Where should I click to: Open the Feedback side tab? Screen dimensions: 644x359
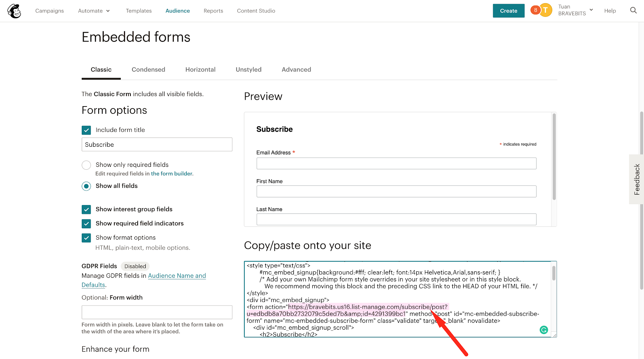pyautogui.click(x=637, y=179)
